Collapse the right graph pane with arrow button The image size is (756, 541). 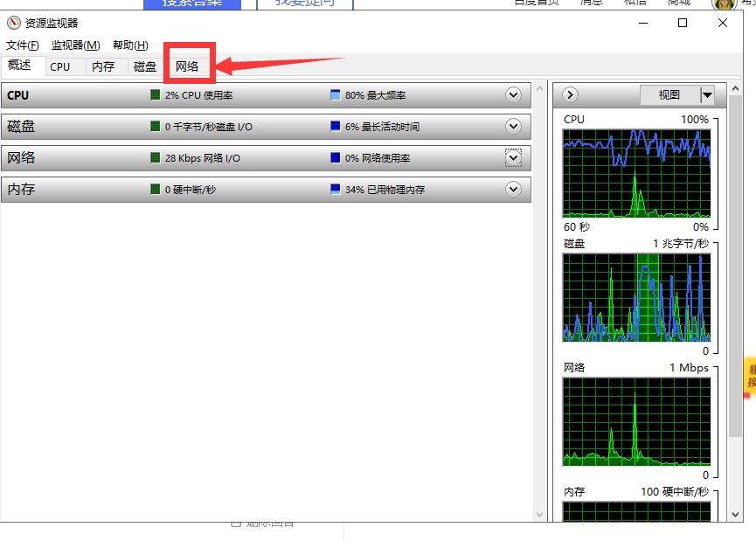tap(570, 94)
